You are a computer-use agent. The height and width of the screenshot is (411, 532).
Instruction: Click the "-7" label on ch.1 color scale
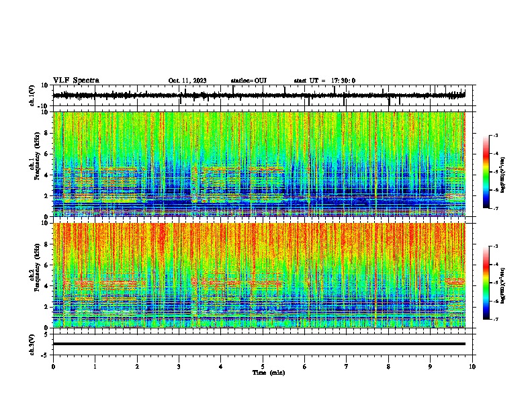point(496,208)
